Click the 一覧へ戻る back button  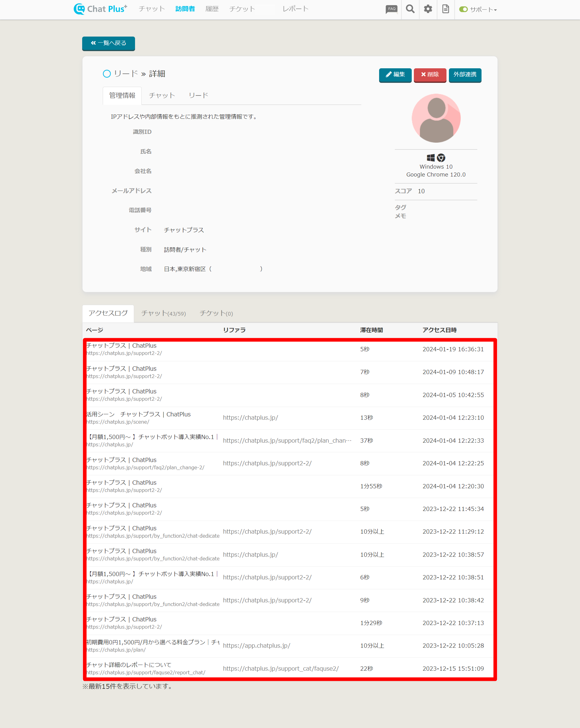tap(108, 43)
